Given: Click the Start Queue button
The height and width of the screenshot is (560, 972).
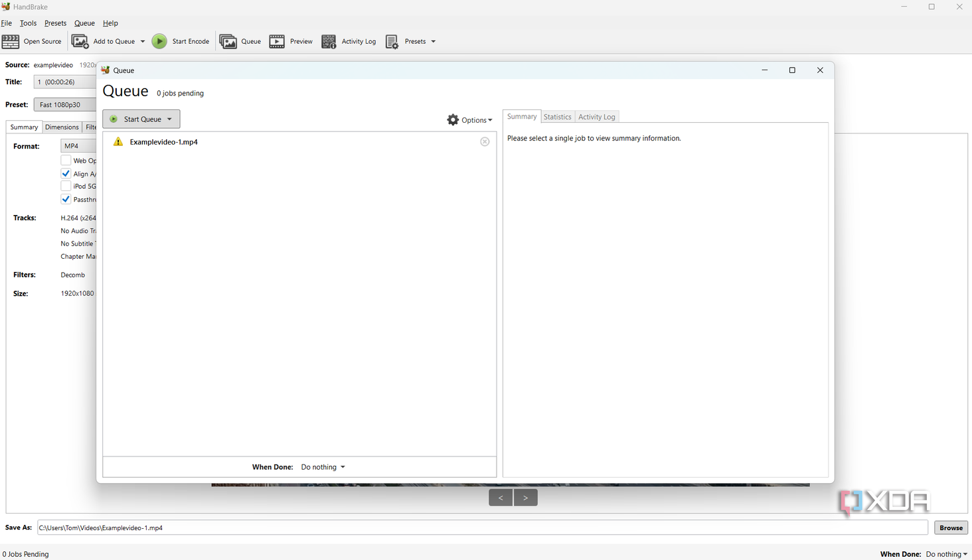Looking at the screenshot, I should click(x=141, y=119).
